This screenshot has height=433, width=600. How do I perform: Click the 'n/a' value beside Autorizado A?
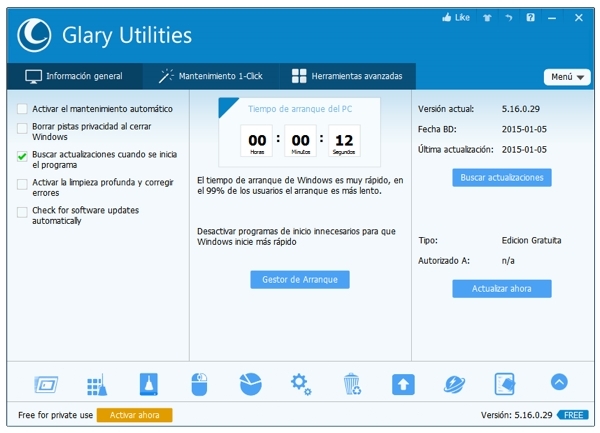(x=508, y=261)
